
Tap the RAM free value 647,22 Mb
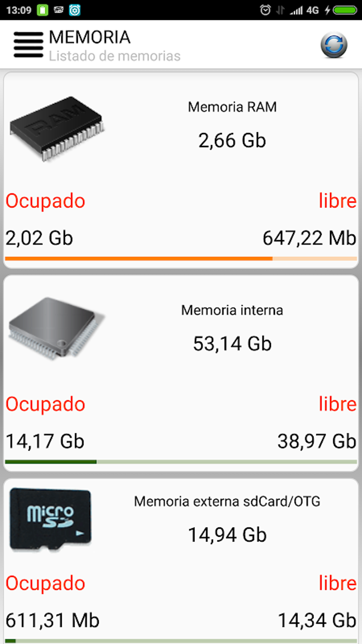point(309,238)
